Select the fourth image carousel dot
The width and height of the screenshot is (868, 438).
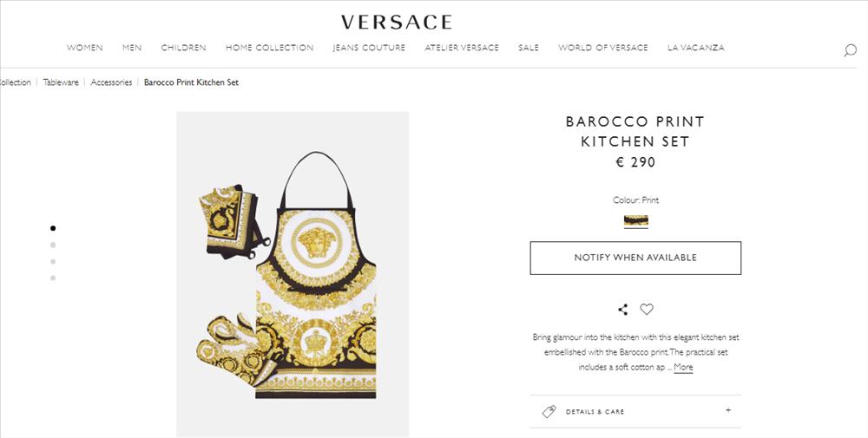(x=53, y=278)
